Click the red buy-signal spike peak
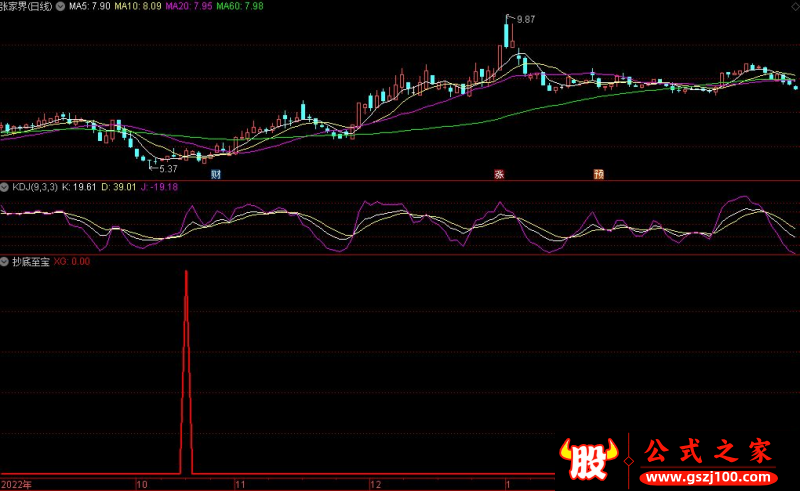The image size is (800, 491). click(186, 272)
